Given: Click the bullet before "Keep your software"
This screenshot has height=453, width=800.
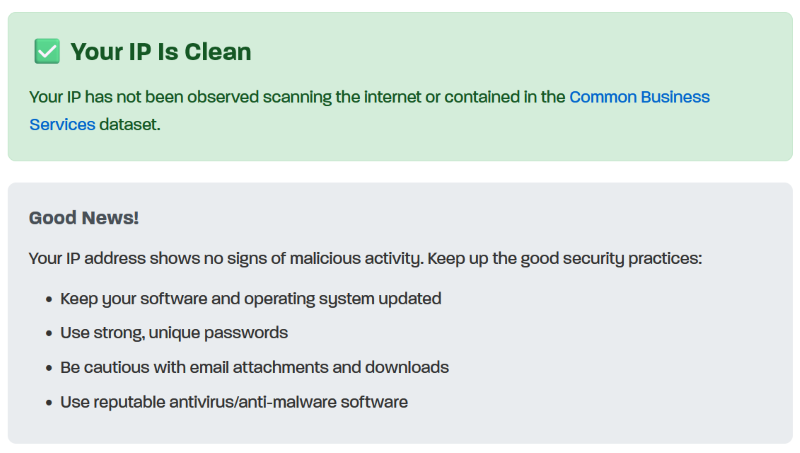Looking at the screenshot, I should (x=48, y=299).
